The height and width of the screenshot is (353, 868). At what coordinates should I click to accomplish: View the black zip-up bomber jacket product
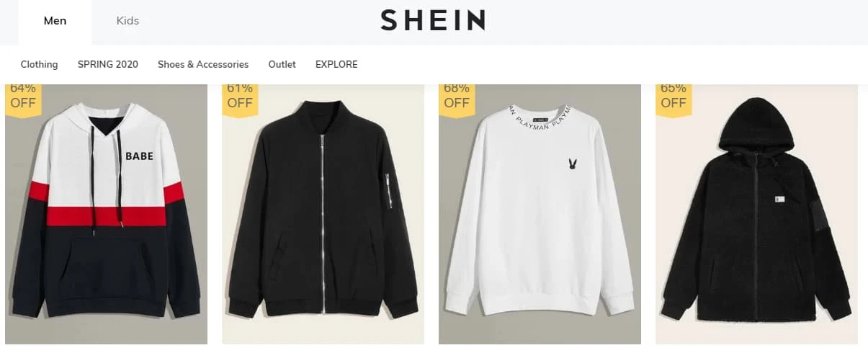pyautogui.click(x=323, y=214)
